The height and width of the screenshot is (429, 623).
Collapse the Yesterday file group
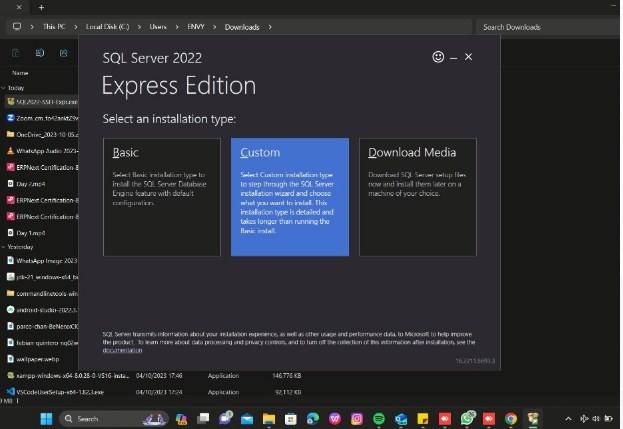[4, 246]
